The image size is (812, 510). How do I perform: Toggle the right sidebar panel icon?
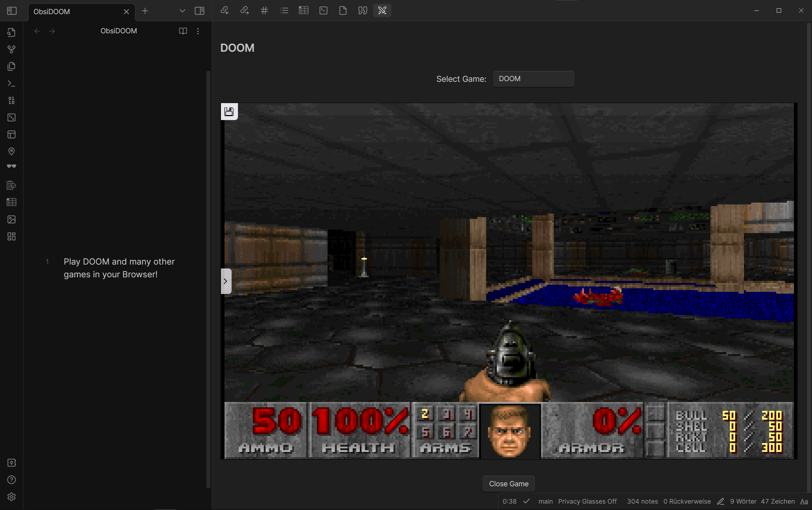200,11
